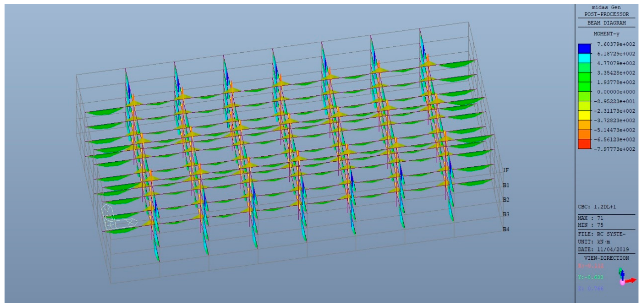Click the CBC: 1.2DL+1 load combination text
644x307 pixels.
(x=597, y=207)
